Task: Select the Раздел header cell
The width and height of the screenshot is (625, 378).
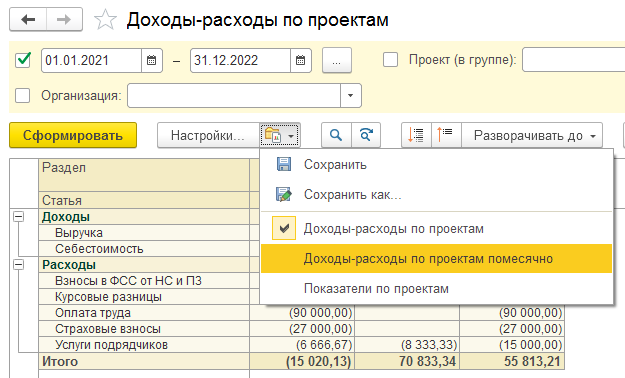Action: pos(144,175)
